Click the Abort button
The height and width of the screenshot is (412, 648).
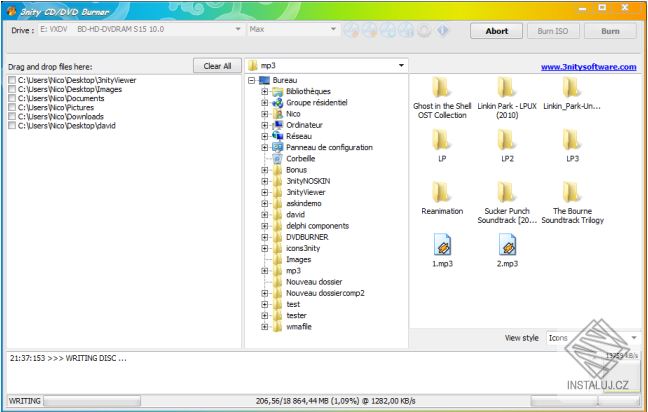[496, 31]
